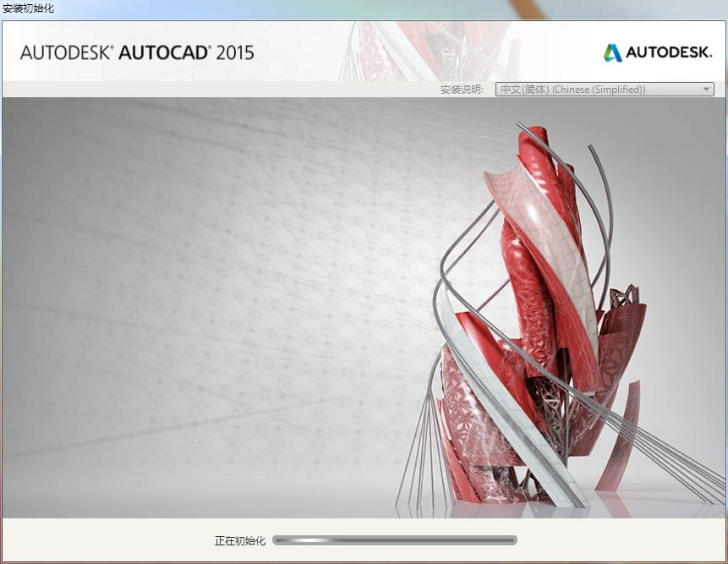
Task: Click the 2015 version number in the logo
Action: [x=238, y=52]
